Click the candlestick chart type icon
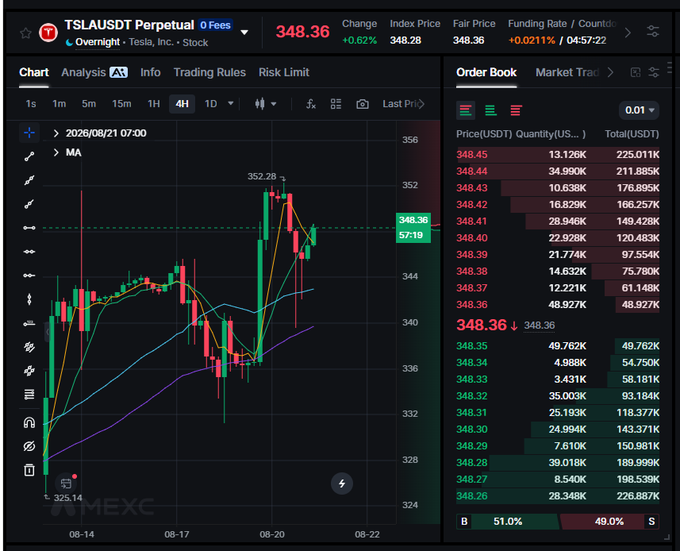 tap(260, 104)
